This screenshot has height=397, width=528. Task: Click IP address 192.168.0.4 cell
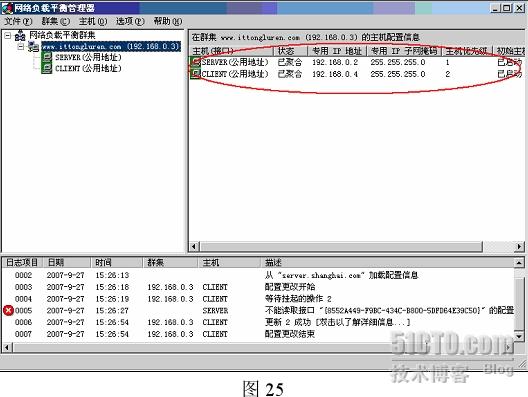click(335, 74)
